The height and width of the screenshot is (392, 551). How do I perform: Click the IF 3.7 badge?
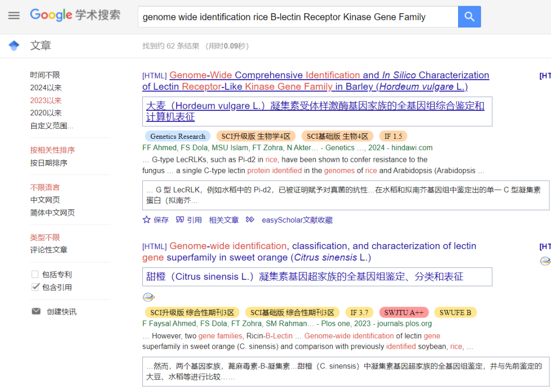pyautogui.click(x=359, y=312)
